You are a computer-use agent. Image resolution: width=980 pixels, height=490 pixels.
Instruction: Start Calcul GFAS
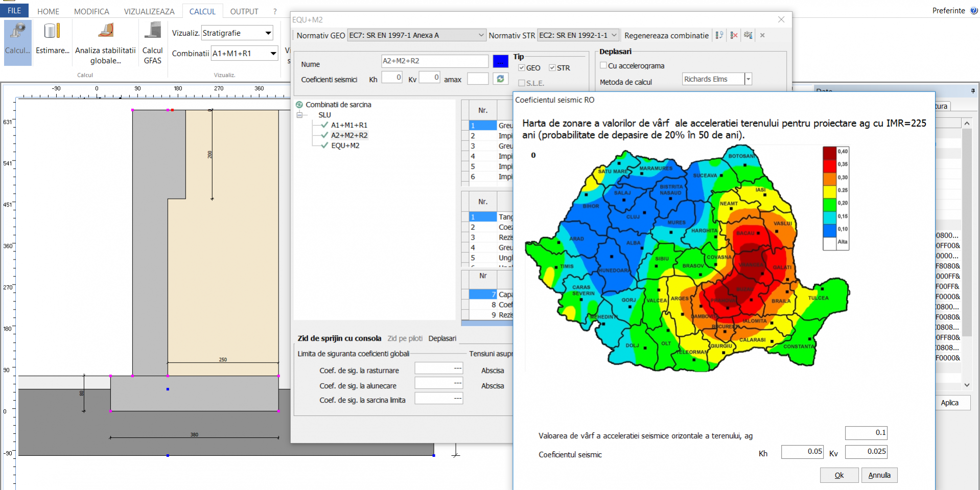click(152, 41)
